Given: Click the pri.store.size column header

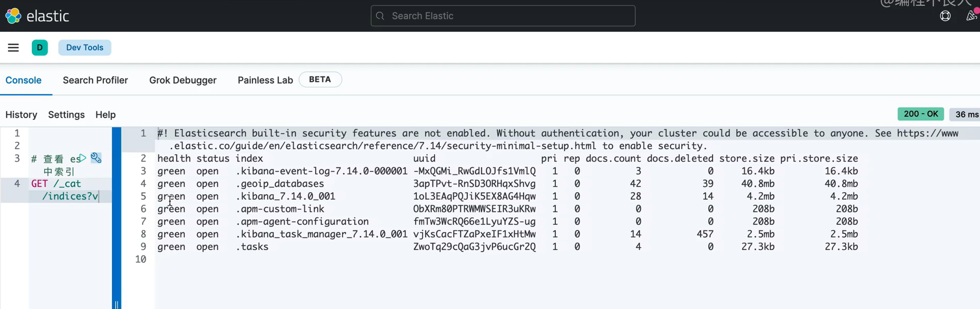Looking at the screenshot, I should coord(819,159).
